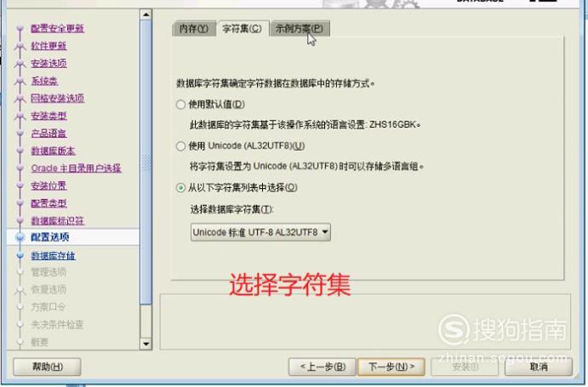
Task: Switch to the 内存(Y) tab
Action: point(194,29)
